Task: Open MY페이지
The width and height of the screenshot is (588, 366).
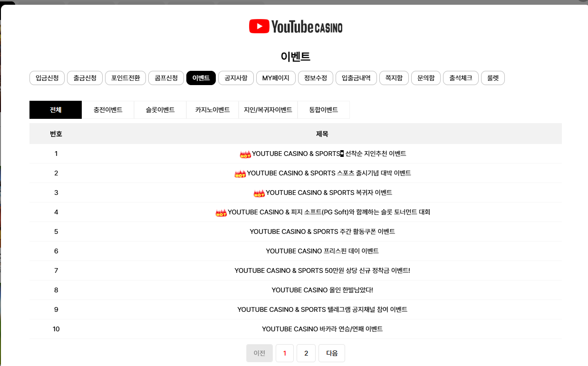Action: tap(276, 78)
